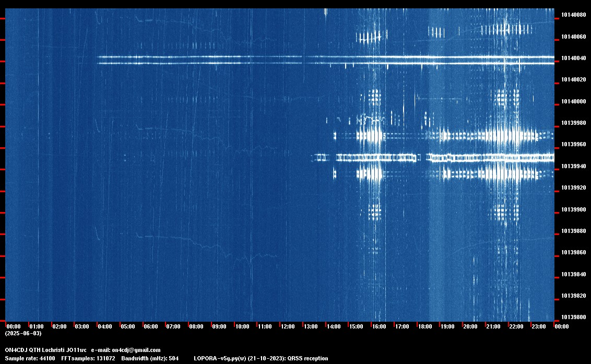Click the 10140080 frequency label
Image resolution: width=591 pixels, height=364 pixels.
point(574,15)
